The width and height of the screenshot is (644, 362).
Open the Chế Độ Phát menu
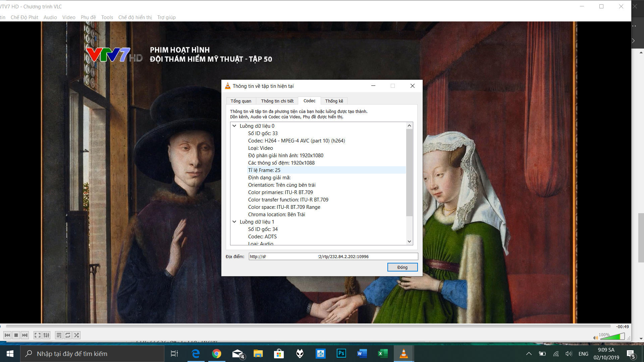click(x=24, y=17)
